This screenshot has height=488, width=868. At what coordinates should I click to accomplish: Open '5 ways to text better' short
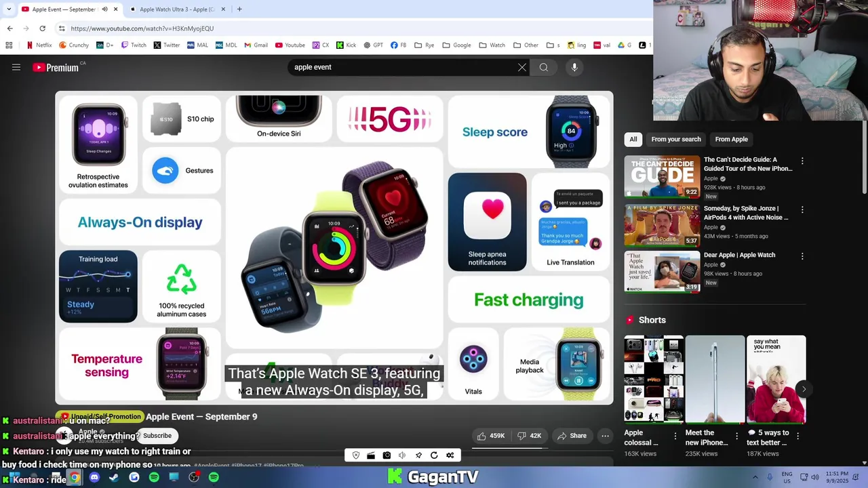(776, 379)
